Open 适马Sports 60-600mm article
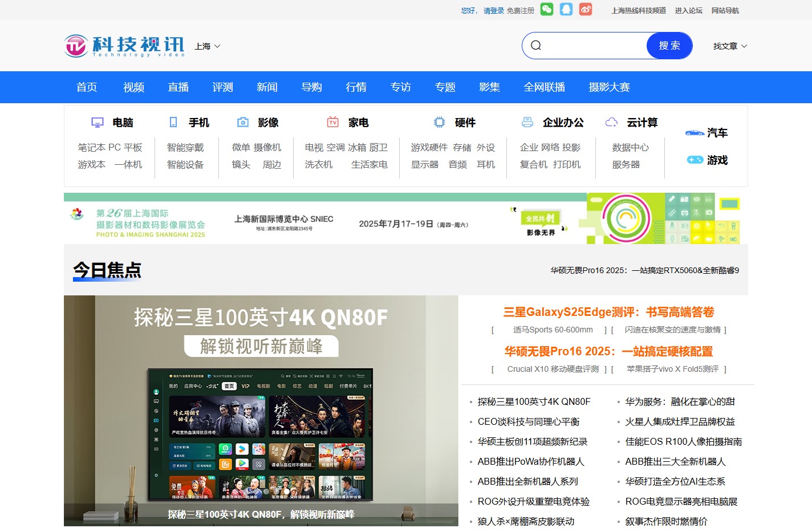The image size is (812, 532). pos(553,330)
